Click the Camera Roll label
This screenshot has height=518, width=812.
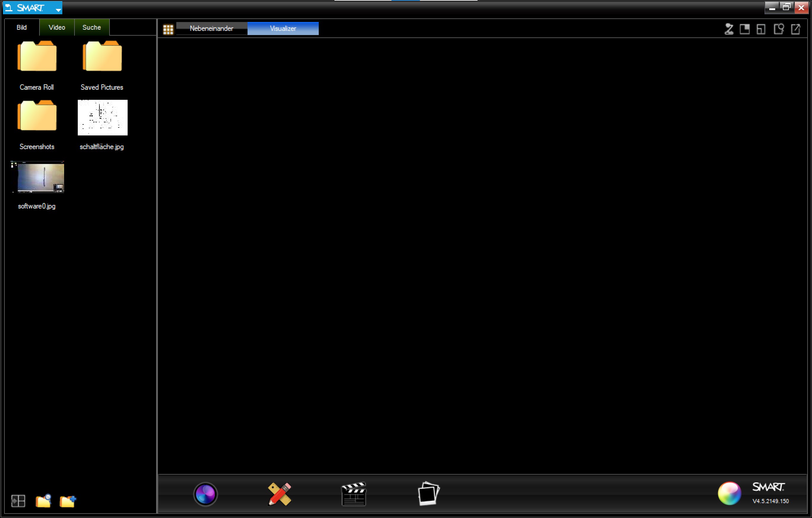click(37, 87)
